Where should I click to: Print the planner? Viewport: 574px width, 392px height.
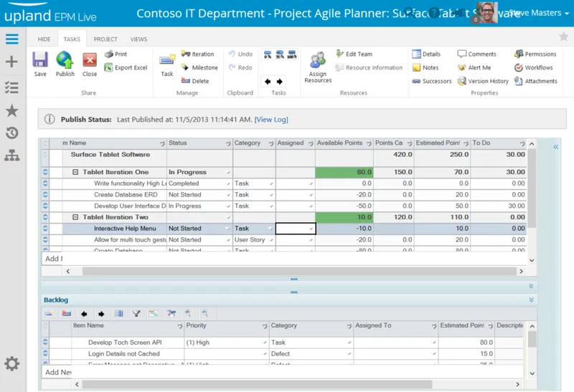coord(116,54)
